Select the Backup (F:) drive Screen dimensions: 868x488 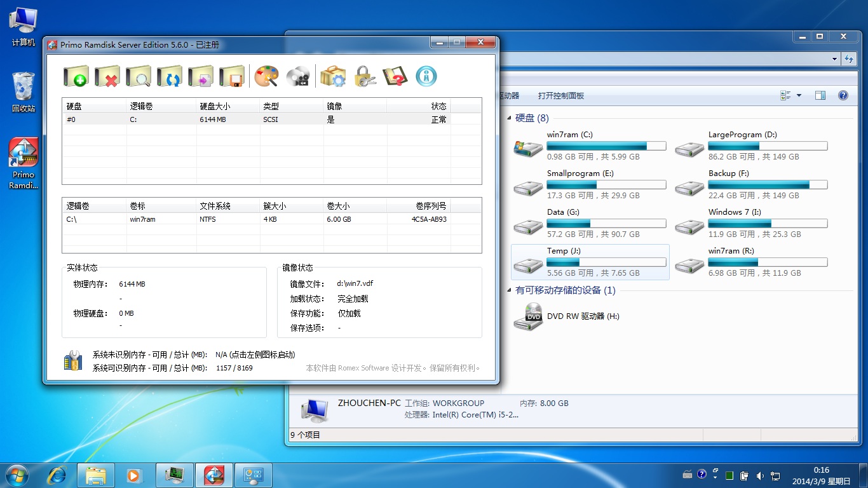(751, 184)
